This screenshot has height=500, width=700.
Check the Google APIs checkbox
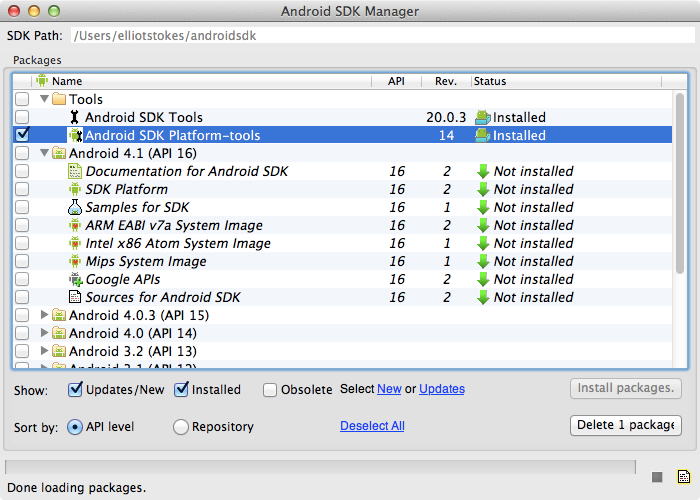click(22, 279)
